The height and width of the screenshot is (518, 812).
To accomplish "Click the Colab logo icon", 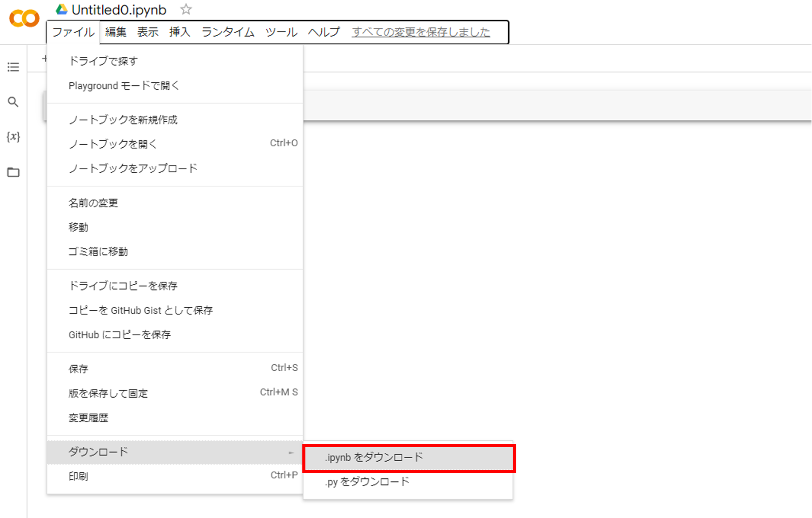I will pos(24,19).
